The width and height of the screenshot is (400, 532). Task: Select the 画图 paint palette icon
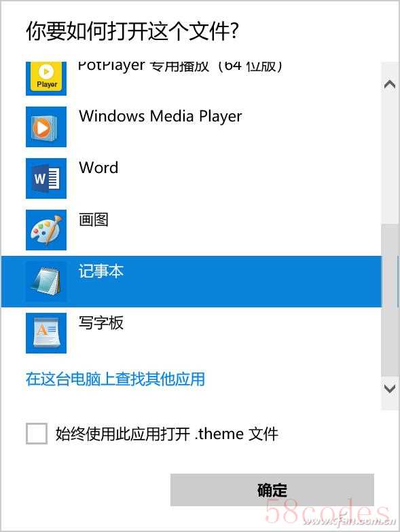[46, 230]
